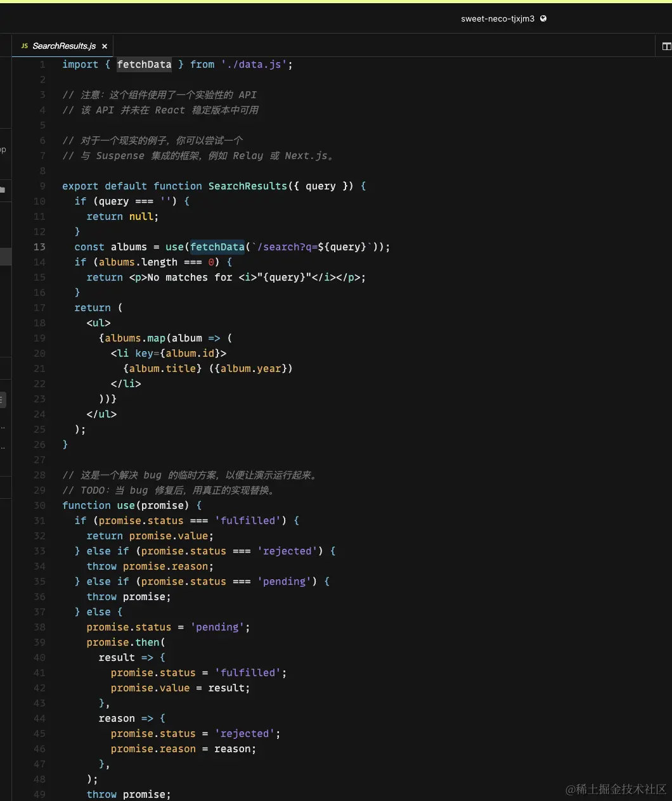Click the key attribute on line 20
The height and width of the screenshot is (801, 672).
(145, 354)
